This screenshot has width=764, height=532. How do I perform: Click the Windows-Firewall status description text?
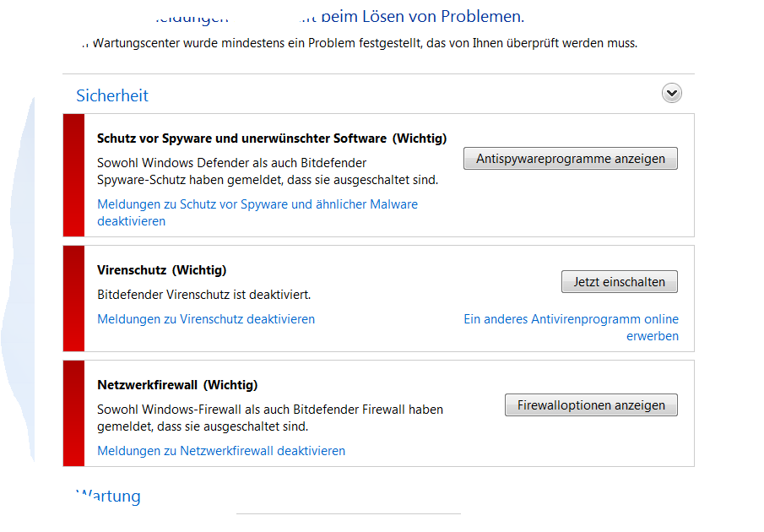click(270, 418)
